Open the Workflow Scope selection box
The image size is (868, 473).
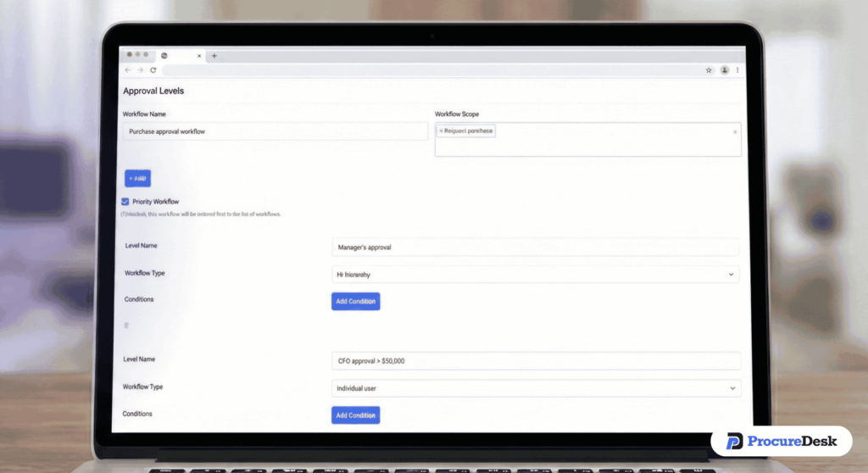point(588,140)
